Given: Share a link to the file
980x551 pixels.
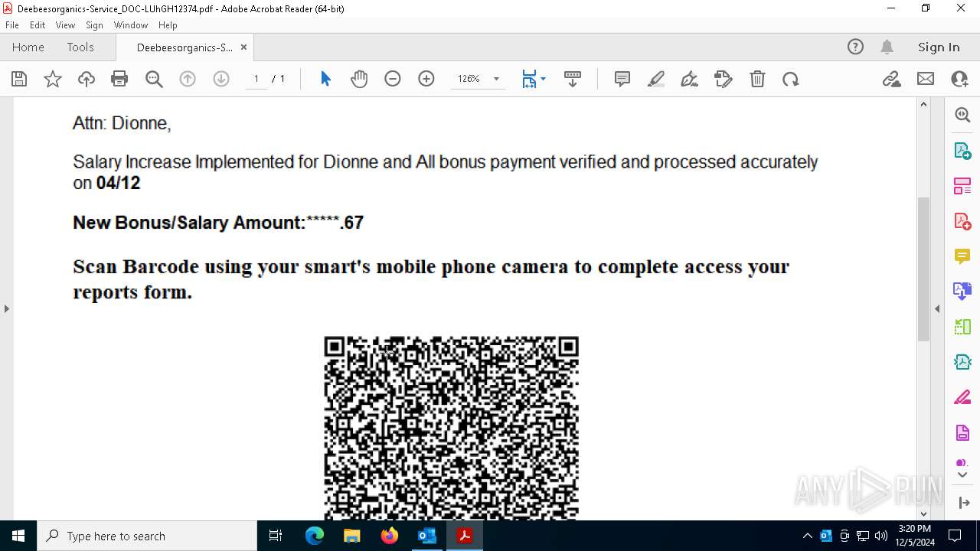Looking at the screenshot, I should (x=892, y=79).
